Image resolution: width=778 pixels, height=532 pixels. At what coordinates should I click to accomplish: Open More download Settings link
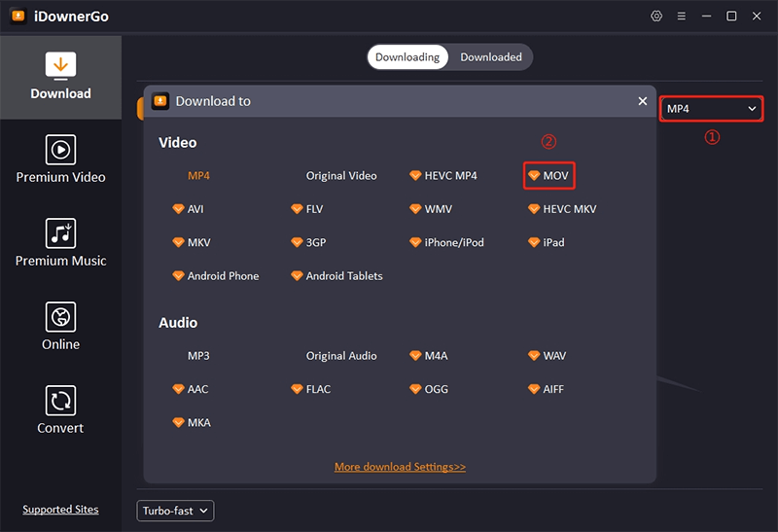[400, 467]
